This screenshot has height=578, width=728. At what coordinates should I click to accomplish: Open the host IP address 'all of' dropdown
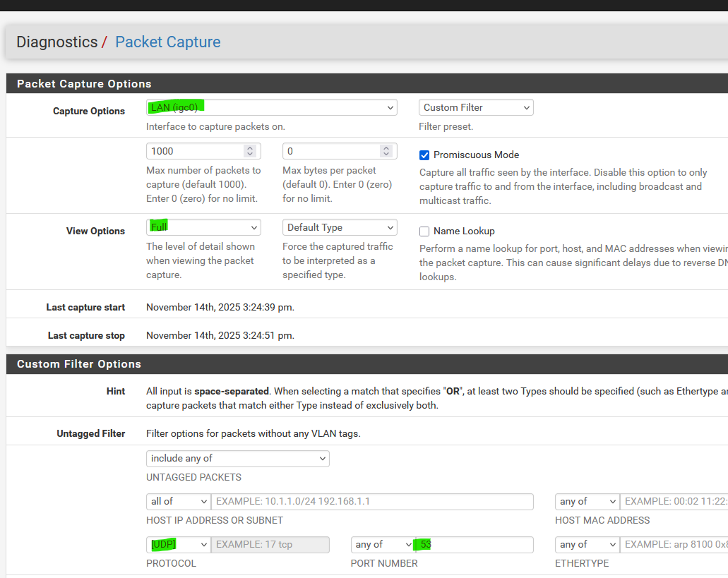pos(178,502)
